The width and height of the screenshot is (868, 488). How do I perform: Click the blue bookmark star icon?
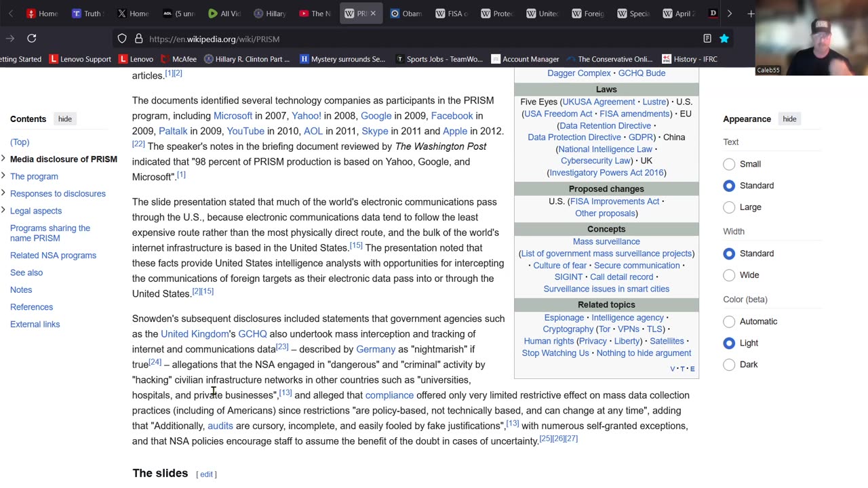tap(724, 39)
